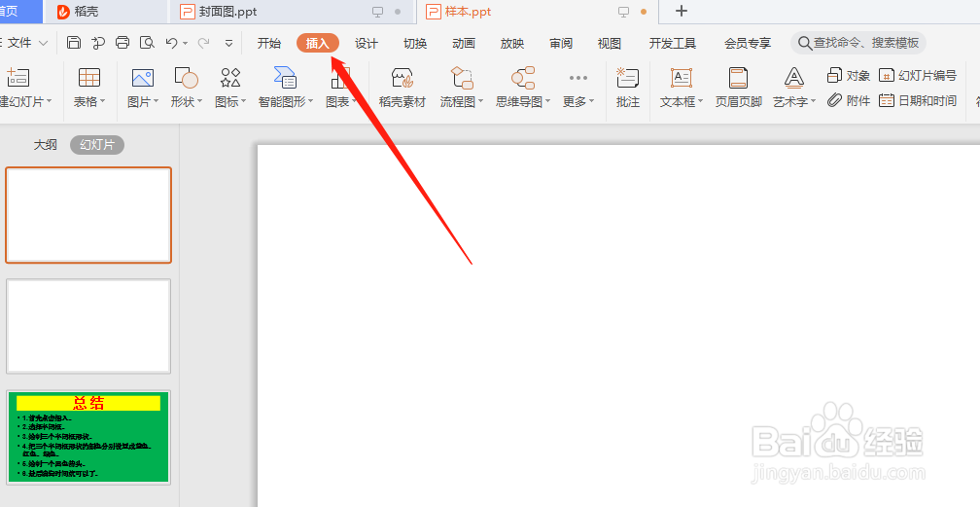Image resolution: width=980 pixels, height=507 pixels.
Task: Click the Undo icon
Action: [171, 43]
